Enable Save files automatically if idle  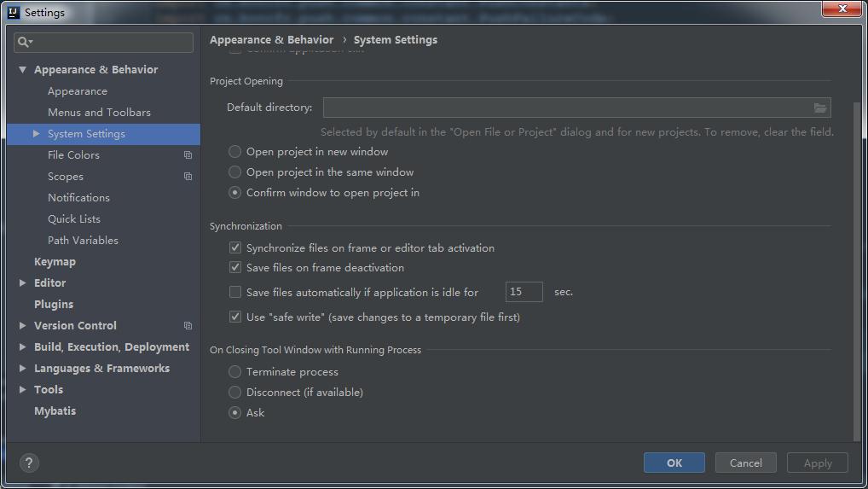[x=235, y=292]
